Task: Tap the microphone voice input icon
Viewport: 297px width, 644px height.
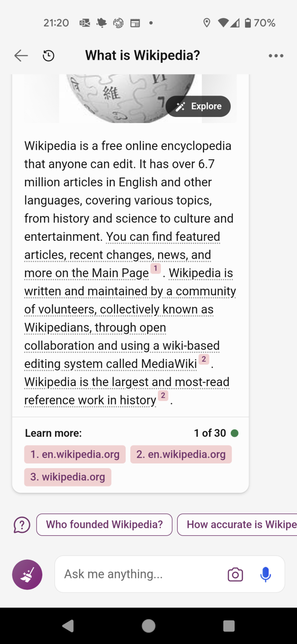Action: (x=266, y=575)
